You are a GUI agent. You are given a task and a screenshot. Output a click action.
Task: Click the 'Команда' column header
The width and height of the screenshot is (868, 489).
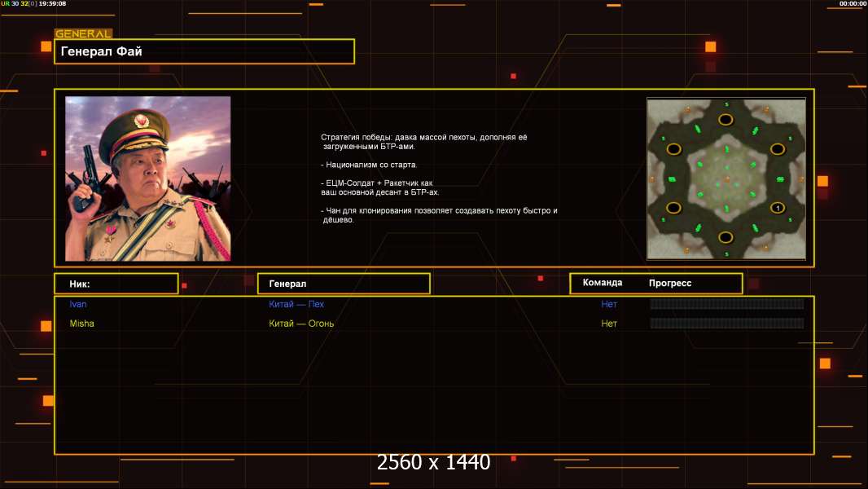603,283
